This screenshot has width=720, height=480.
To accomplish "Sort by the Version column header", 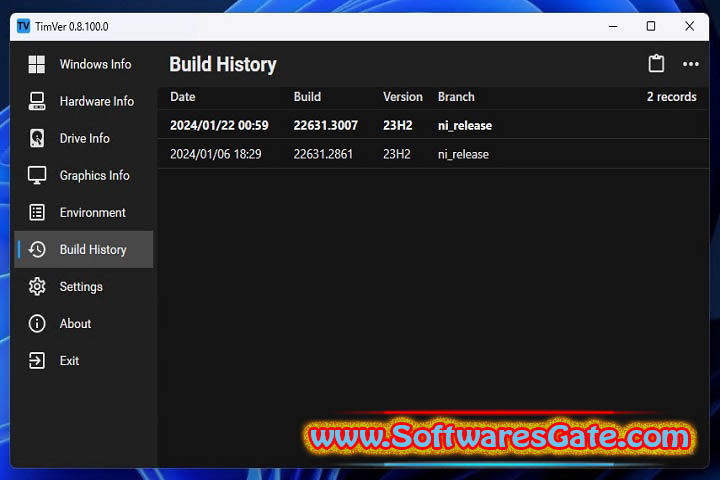I will click(403, 97).
